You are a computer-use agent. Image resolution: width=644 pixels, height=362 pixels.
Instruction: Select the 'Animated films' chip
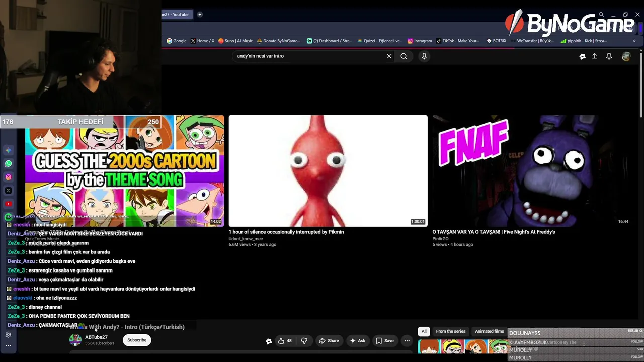tap(490, 331)
